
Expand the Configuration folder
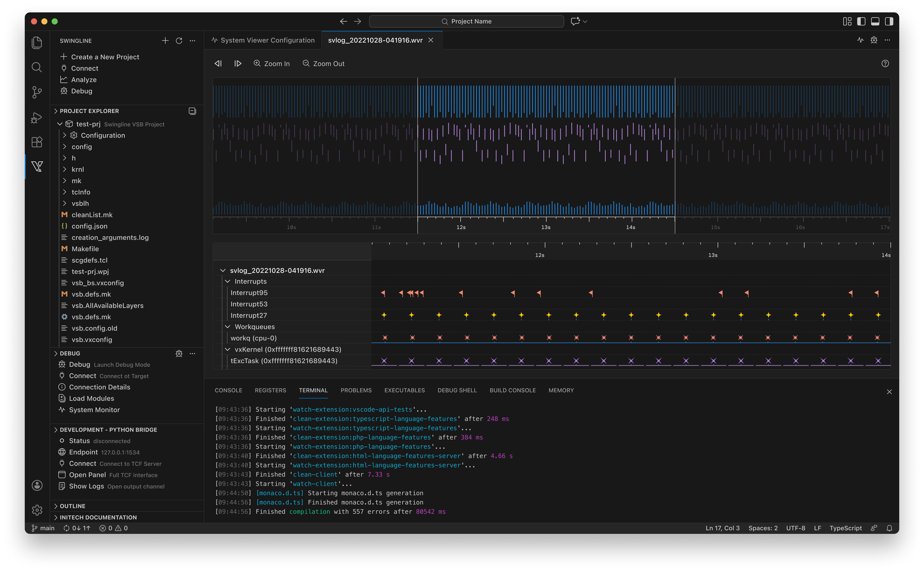click(64, 135)
